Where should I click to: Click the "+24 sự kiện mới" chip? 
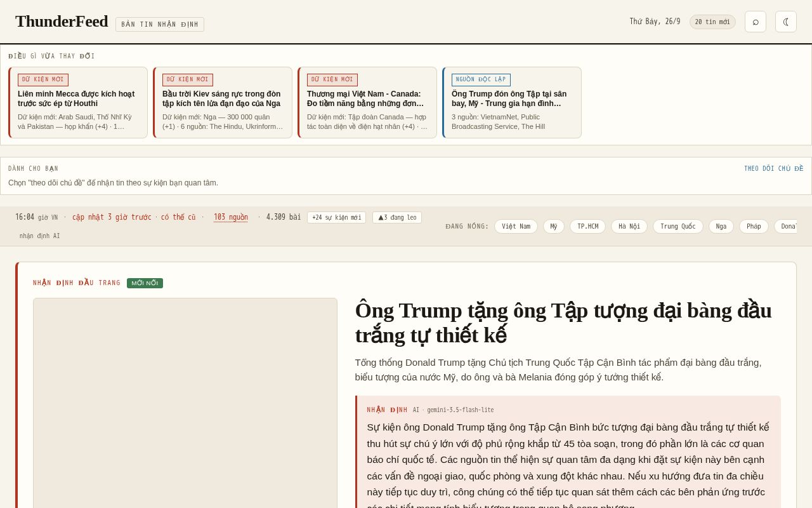tap(336, 218)
